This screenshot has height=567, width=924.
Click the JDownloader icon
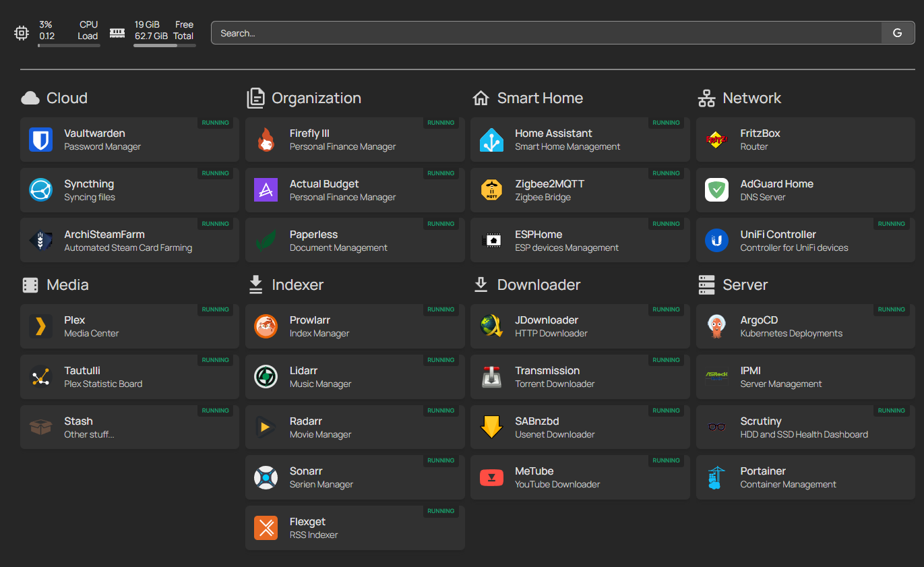(491, 326)
